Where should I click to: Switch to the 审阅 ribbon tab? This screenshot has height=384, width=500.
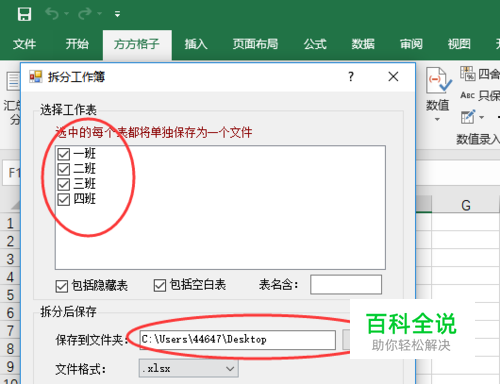[x=411, y=44]
